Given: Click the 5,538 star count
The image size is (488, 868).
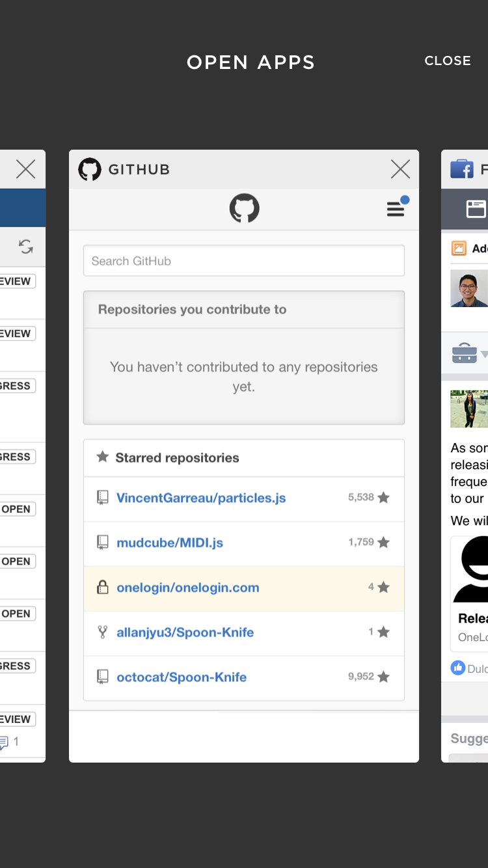Looking at the screenshot, I should pos(361,497).
